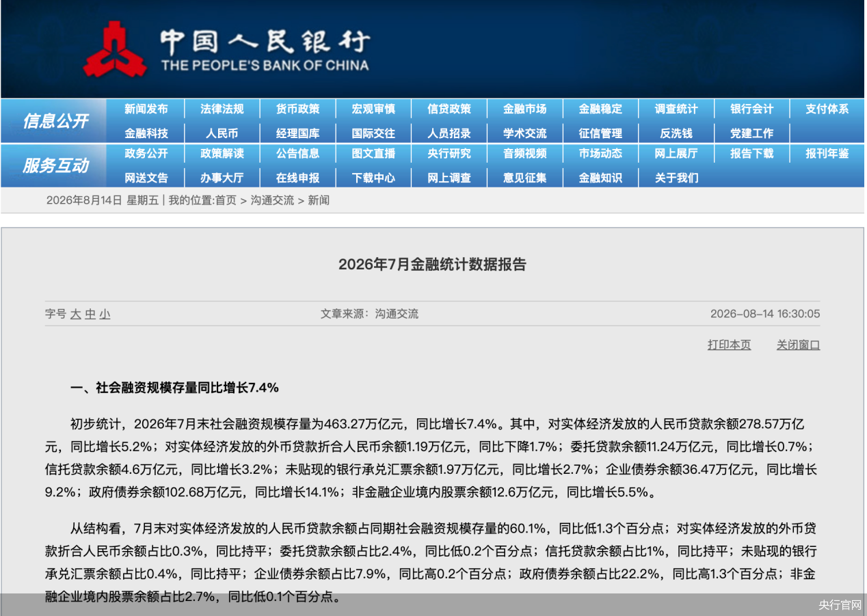Screen dimensions: 867x616
Task: Set font size to 中
Action: (x=90, y=314)
